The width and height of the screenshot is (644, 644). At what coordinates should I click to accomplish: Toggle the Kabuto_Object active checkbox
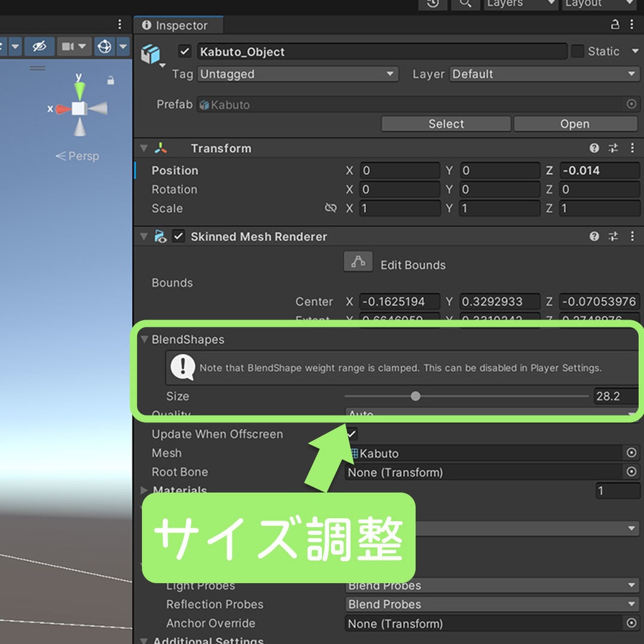click(185, 52)
